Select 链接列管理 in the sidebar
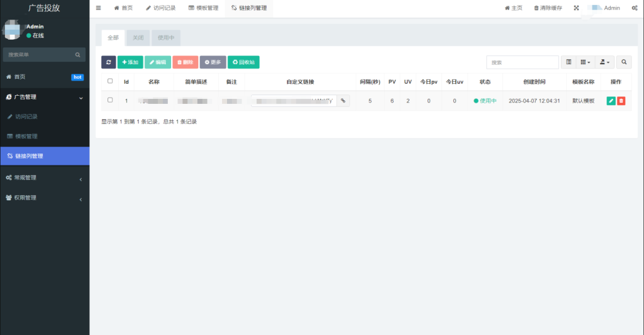Viewport: 644px width, 335px height. pyautogui.click(x=45, y=156)
